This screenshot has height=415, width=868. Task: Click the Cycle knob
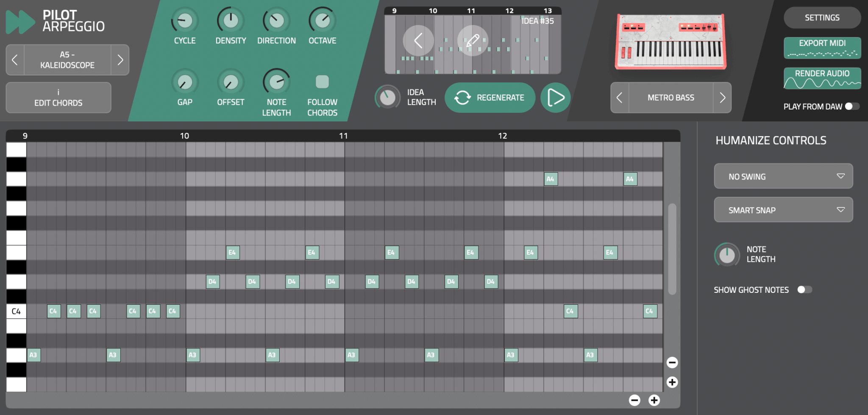coord(185,20)
